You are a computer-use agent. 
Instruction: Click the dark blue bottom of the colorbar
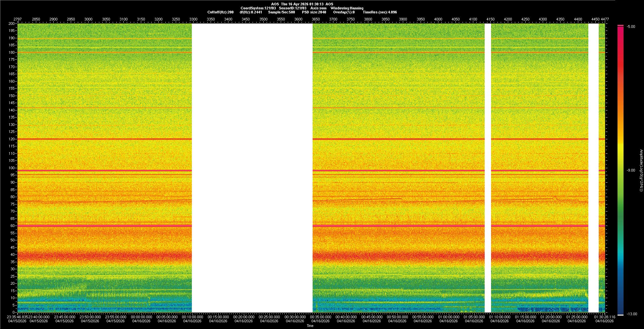(x=621, y=307)
